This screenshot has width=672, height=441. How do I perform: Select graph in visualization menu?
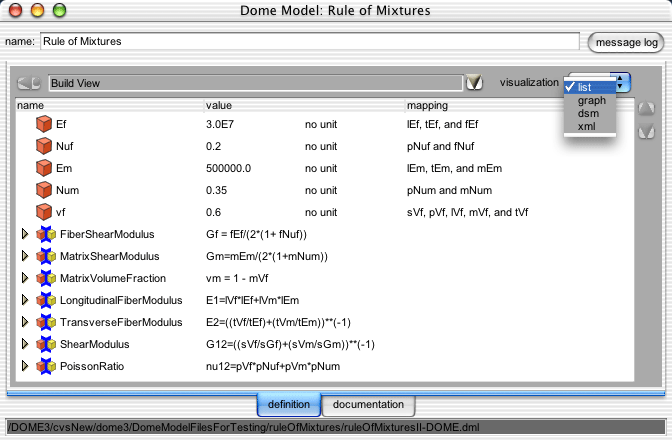590,100
